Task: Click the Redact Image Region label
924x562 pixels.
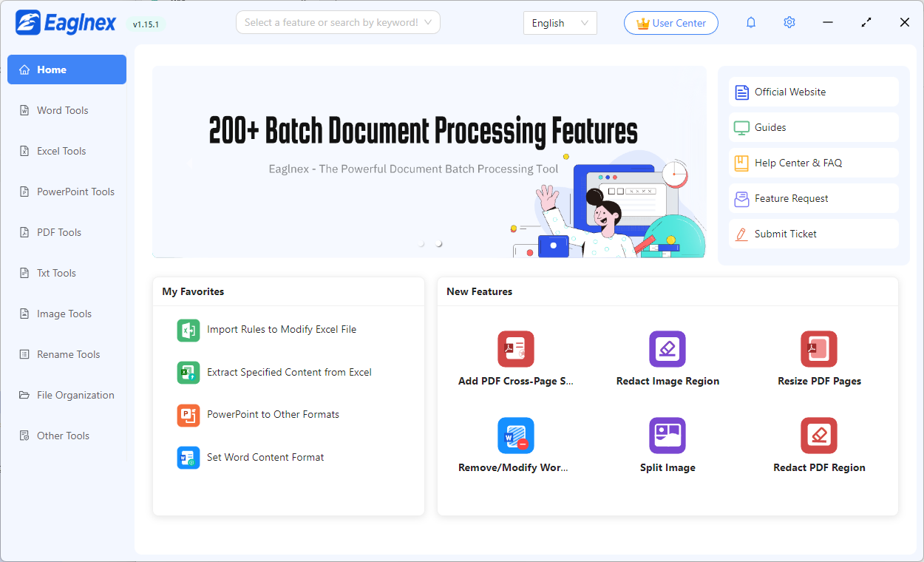Action: click(x=667, y=382)
